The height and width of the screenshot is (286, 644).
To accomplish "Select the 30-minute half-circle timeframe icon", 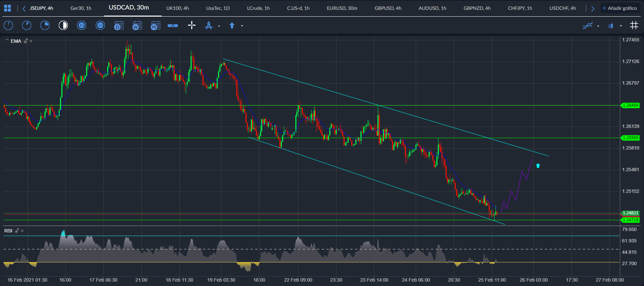I will click(63, 25).
